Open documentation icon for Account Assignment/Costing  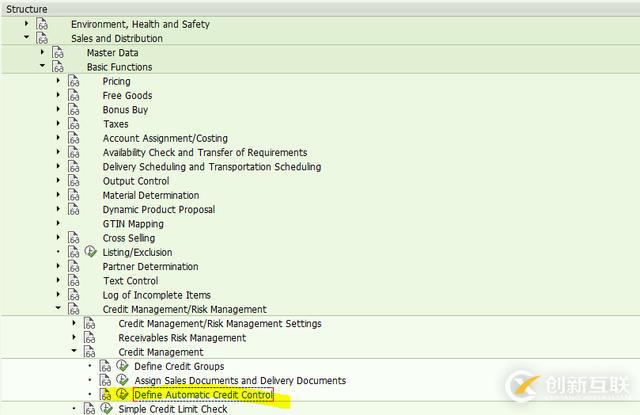[73, 138]
